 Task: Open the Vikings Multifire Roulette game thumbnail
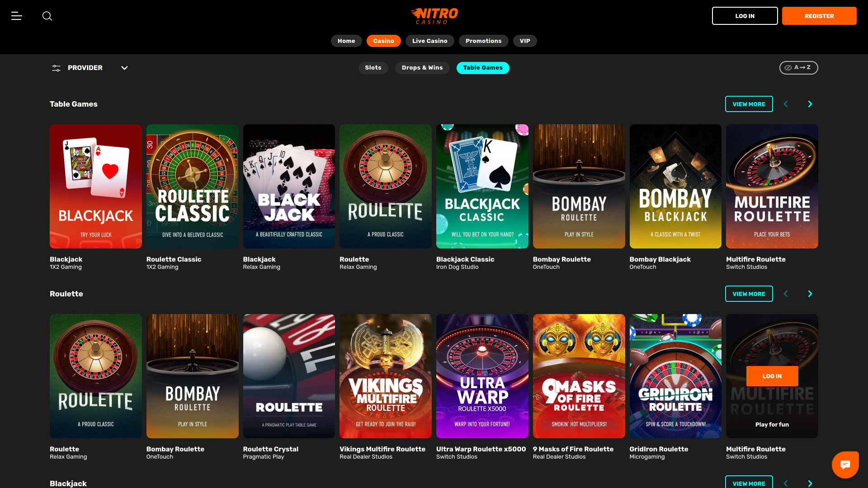pyautogui.click(x=386, y=376)
